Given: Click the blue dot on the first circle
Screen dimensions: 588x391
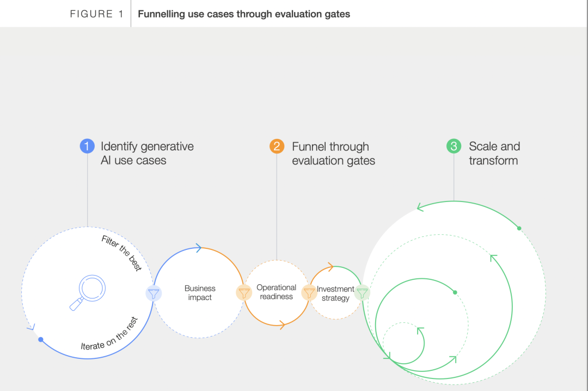Looking at the screenshot, I should click(41, 340).
